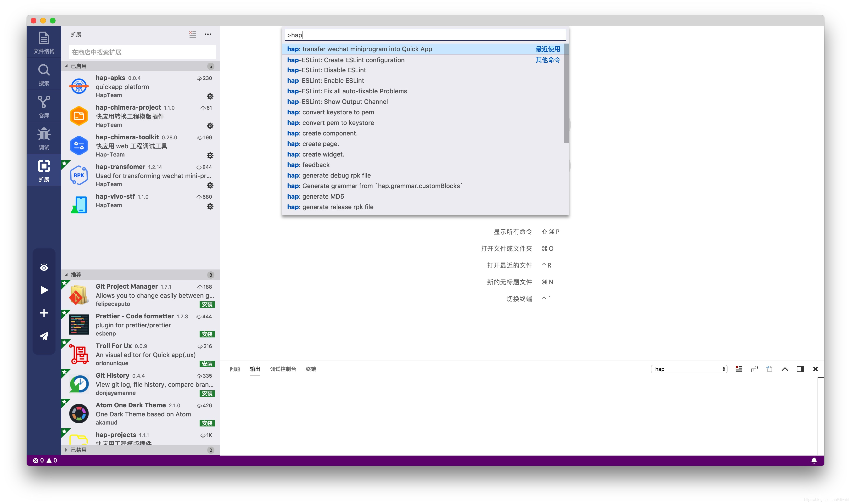
Task: Click the notification bell in status bar
Action: (x=814, y=460)
